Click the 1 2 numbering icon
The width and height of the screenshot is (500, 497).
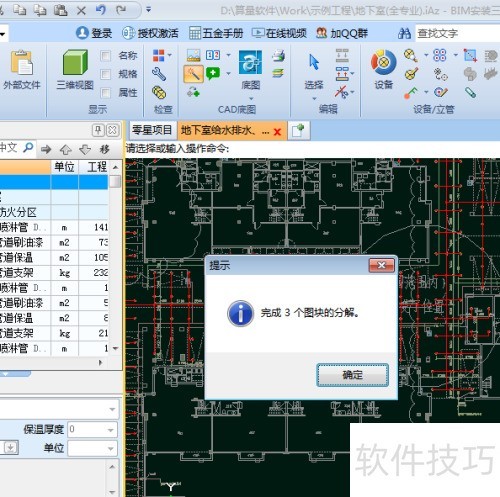coord(213,55)
